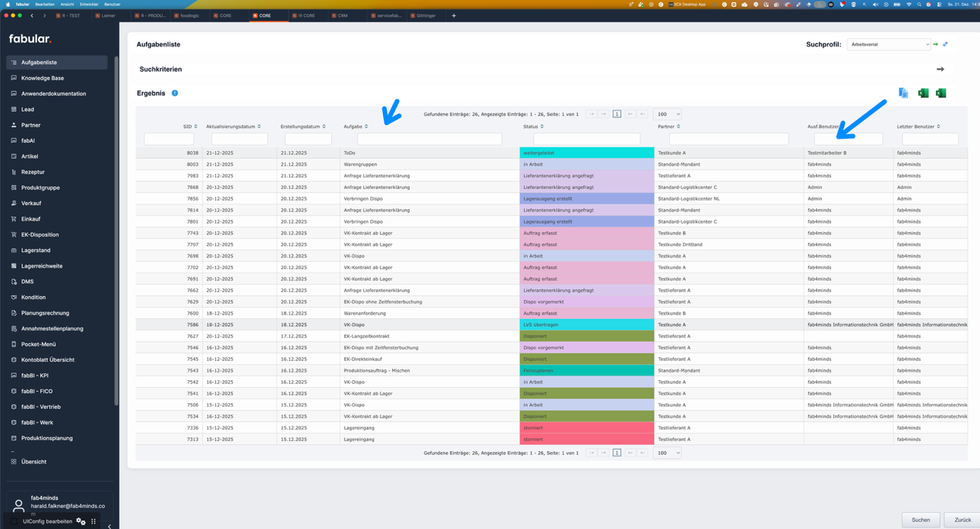Collapse the sidebar with the bottom chevron
Viewport: 980px width, 529px height.
[109, 527]
